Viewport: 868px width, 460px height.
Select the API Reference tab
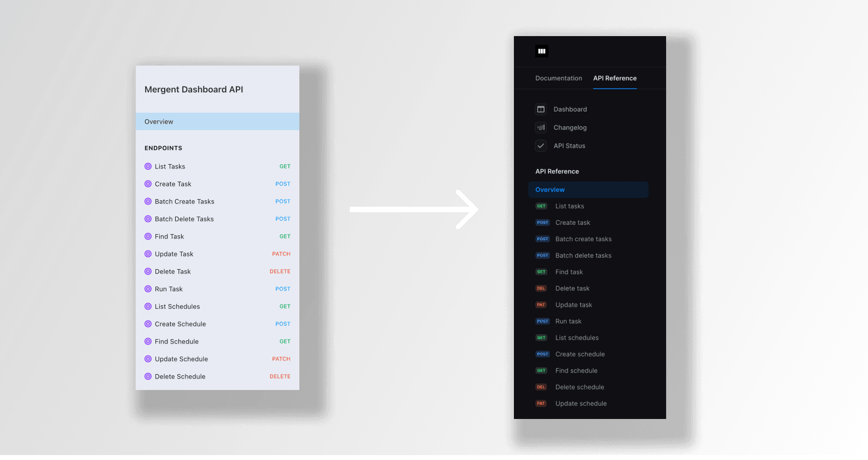point(615,78)
